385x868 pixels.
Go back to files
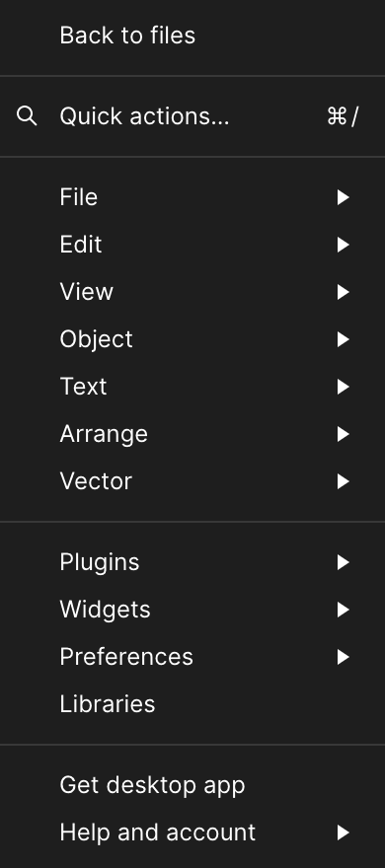[x=192, y=36]
